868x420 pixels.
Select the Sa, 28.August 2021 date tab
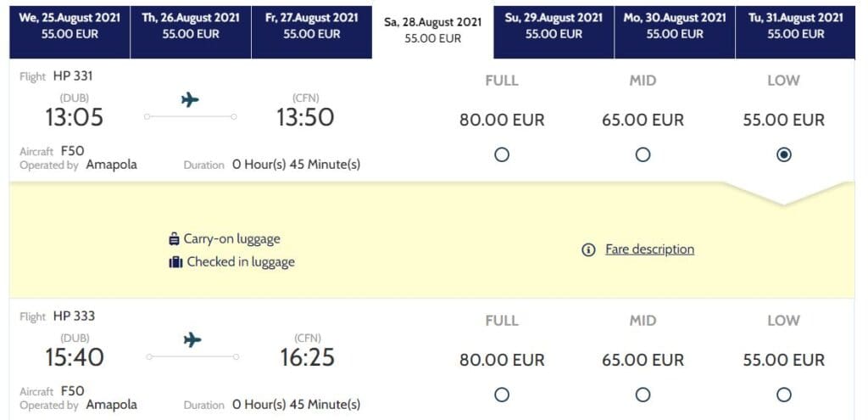pyautogui.click(x=433, y=30)
